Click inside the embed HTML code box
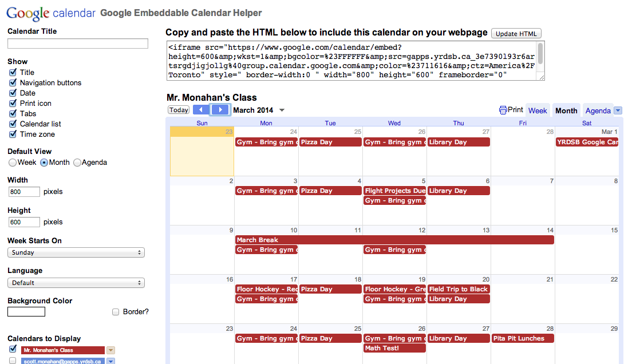The width and height of the screenshot is (640, 364). 352,61
